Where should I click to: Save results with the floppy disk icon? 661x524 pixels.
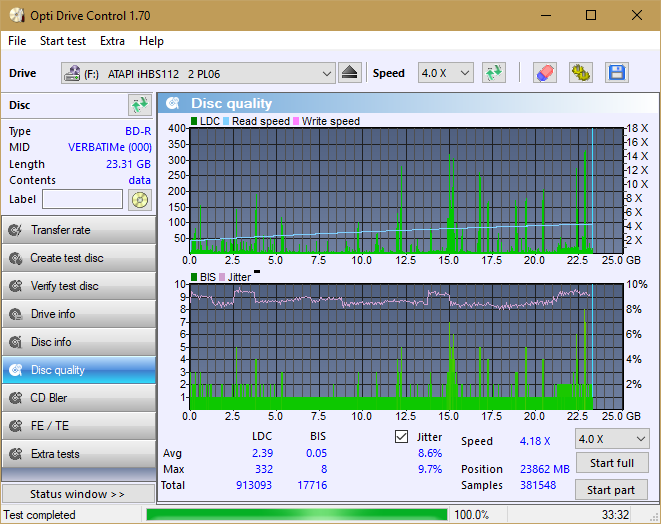pos(617,73)
